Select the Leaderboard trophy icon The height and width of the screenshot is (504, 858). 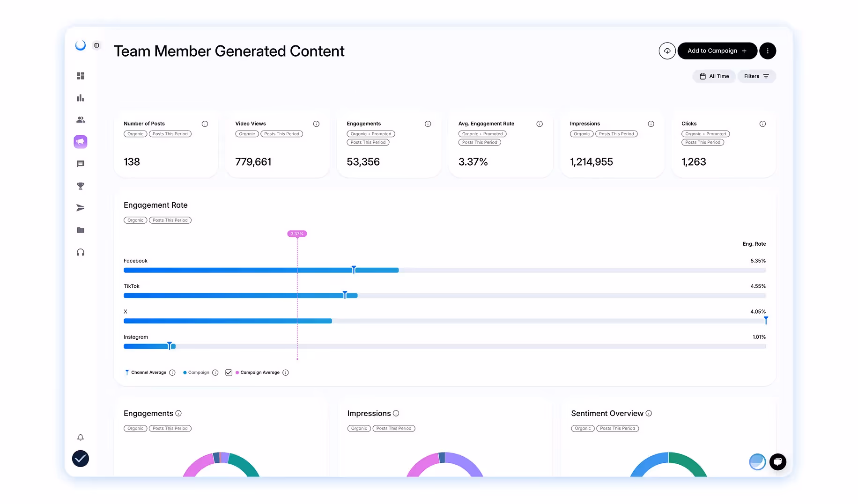coord(80,185)
